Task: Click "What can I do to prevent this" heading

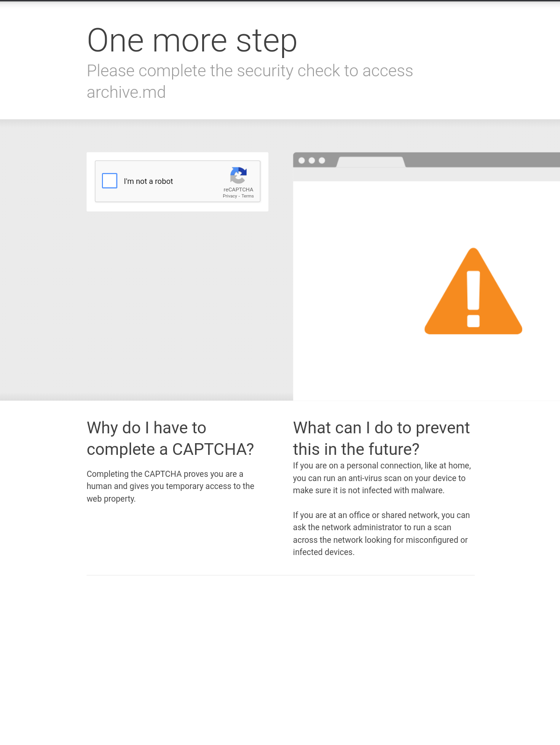Action: click(x=381, y=438)
